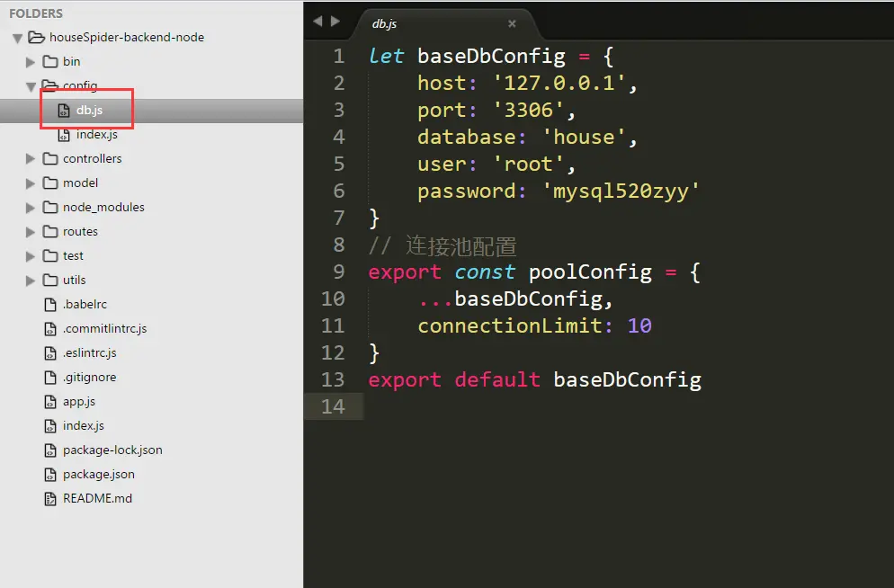Expand the controllers folder arrow
Screen dimensions: 894x588
(31, 159)
